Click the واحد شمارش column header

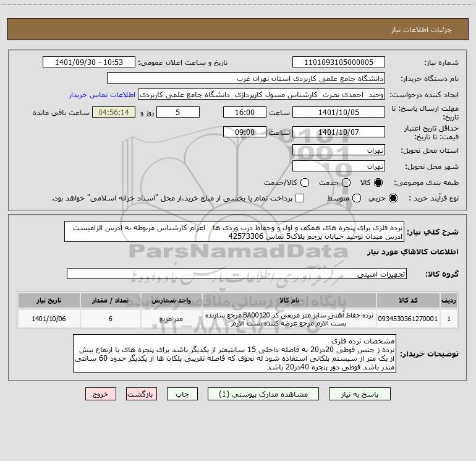171,300
